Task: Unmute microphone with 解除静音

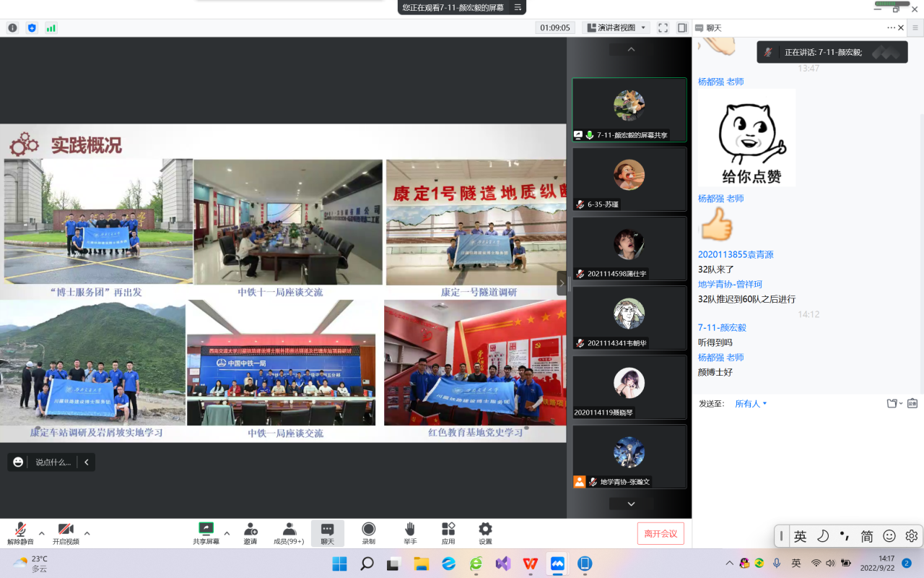Action: click(x=21, y=532)
